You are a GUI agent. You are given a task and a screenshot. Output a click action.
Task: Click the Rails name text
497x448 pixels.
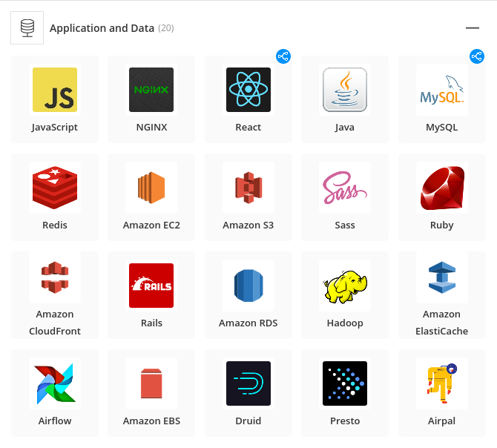pyautogui.click(x=151, y=323)
